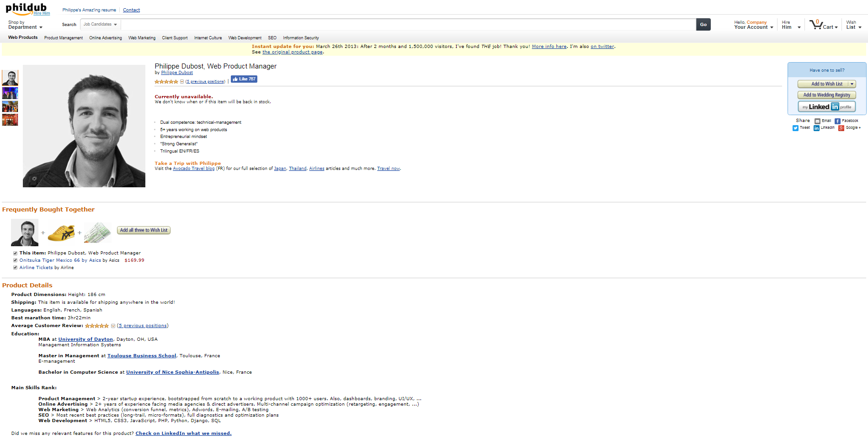Open Web Marketing category
This screenshot has height=439, width=868.
coord(142,38)
